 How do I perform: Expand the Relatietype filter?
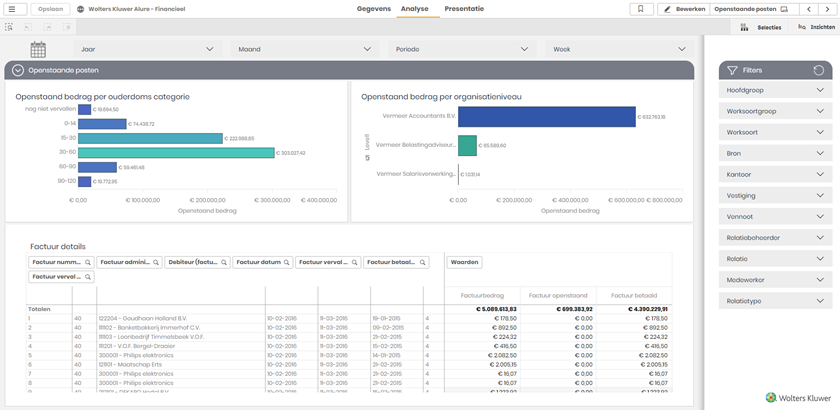click(775, 301)
